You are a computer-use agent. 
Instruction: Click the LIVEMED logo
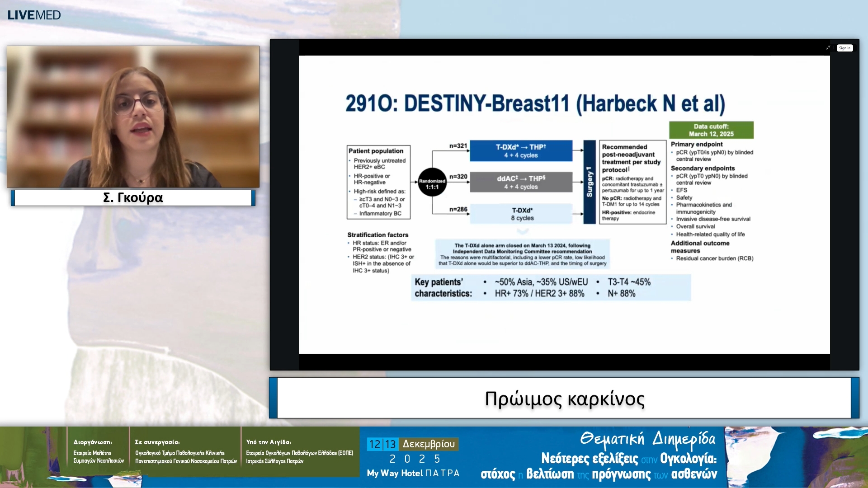coord(34,15)
